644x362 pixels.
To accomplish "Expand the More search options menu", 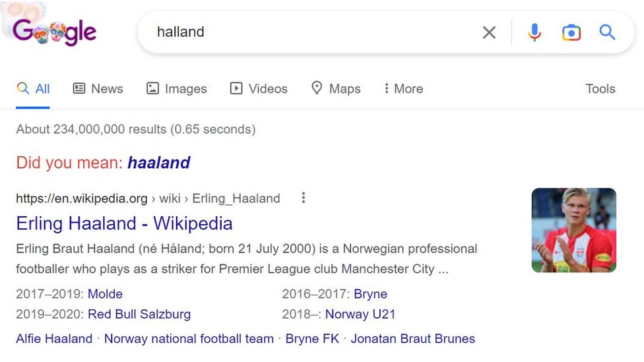I will 402,88.
